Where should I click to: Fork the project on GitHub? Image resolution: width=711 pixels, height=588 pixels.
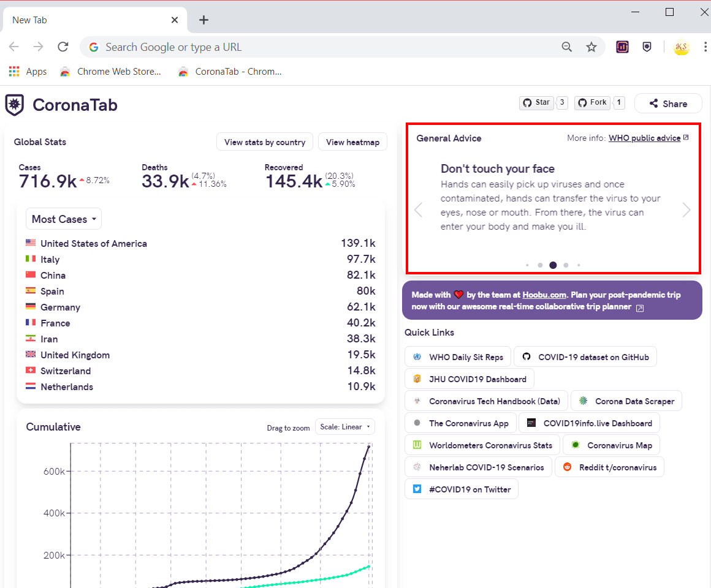point(592,103)
